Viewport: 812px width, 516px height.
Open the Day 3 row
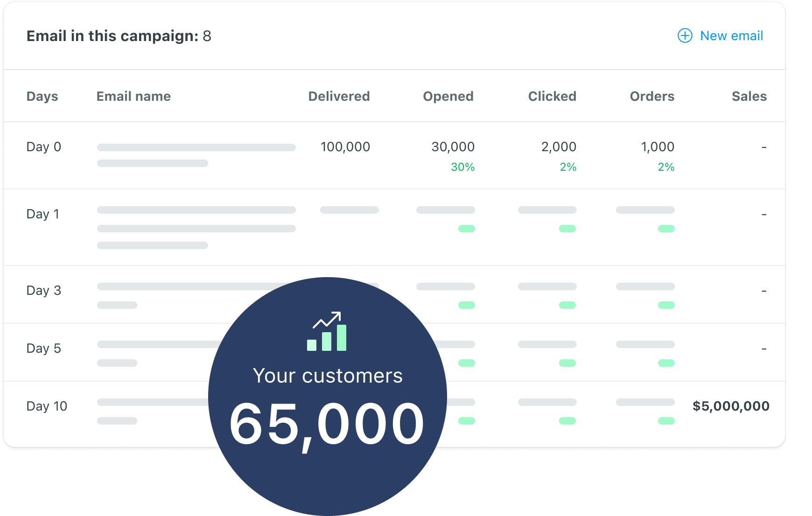(x=44, y=291)
